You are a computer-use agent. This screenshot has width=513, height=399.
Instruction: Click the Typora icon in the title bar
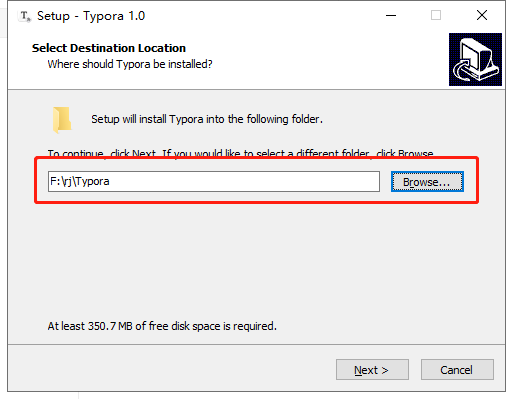click(x=25, y=16)
